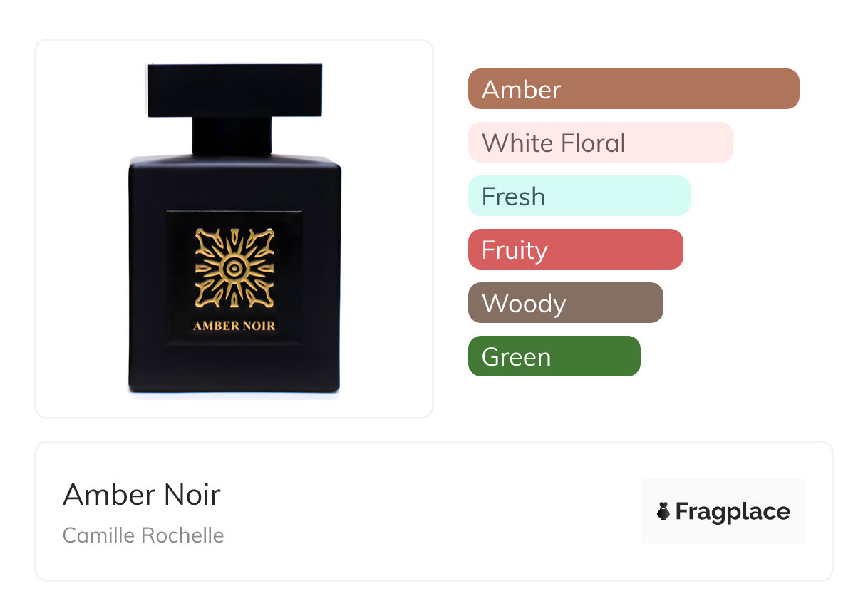Click the black cap of the bottle
This screenshot has width=868, height=616.
click(234, 91)
